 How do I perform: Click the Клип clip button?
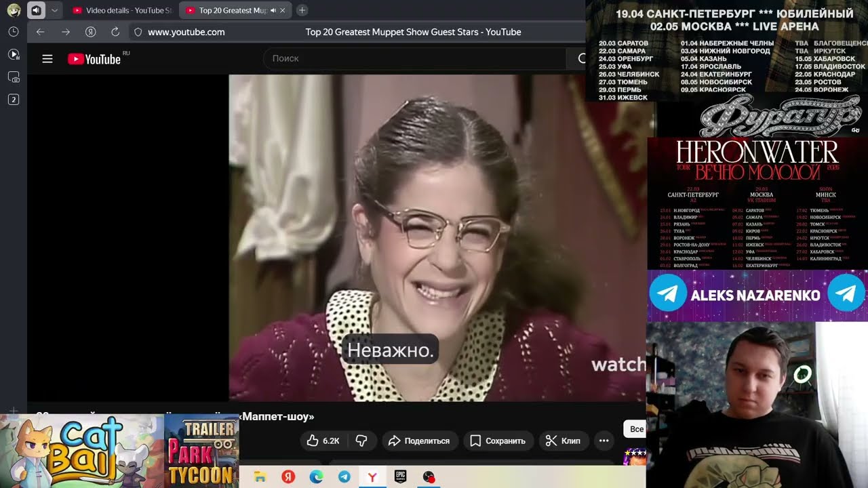click(563, 441)
